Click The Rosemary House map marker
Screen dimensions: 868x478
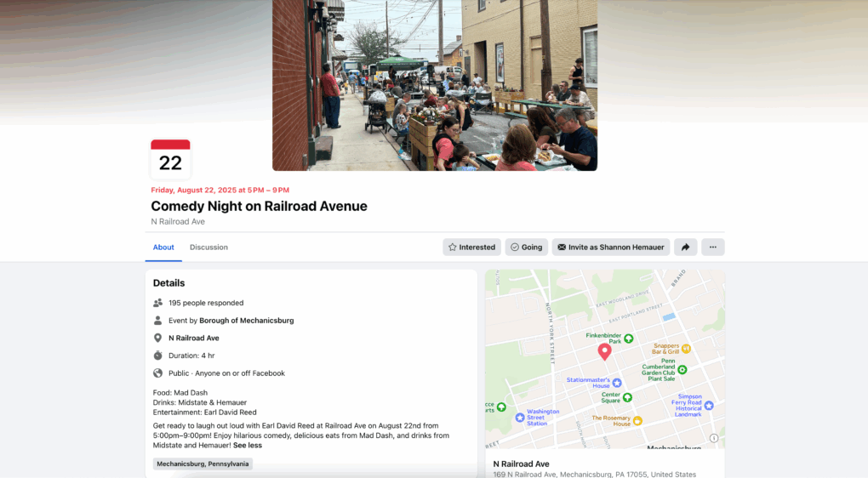click(x=637, y=421)
